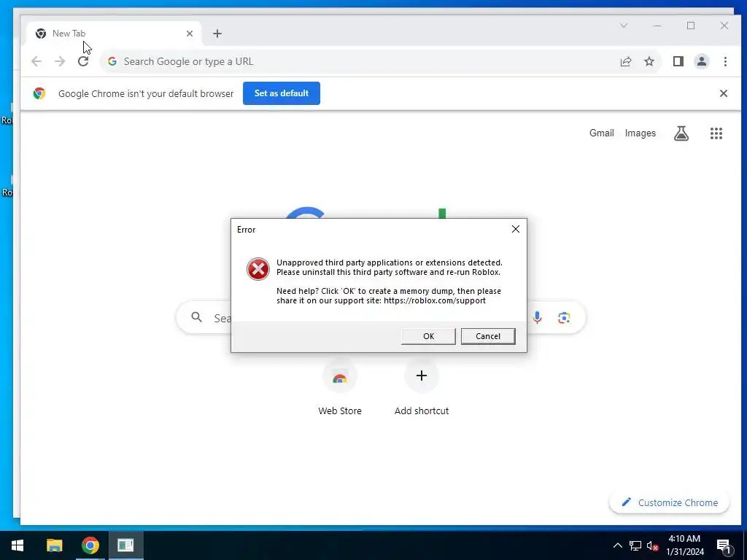Open Gmail link
Image resolution: width=747 pixels, height=560 pixels.
602,133
